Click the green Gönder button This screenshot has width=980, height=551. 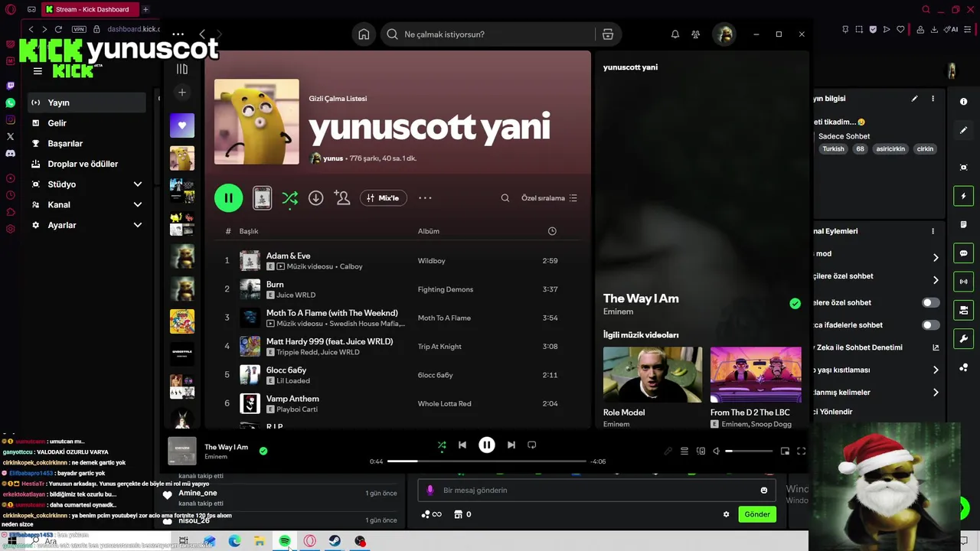[x=757, y=514]
